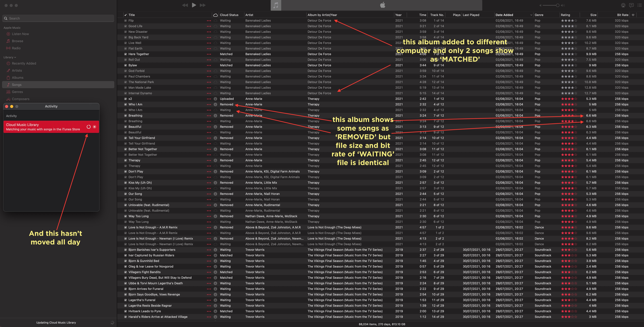The height and width of the screenshot is (327, 644).
Task: Skip to next track button
Action: (x=202, y=5)
